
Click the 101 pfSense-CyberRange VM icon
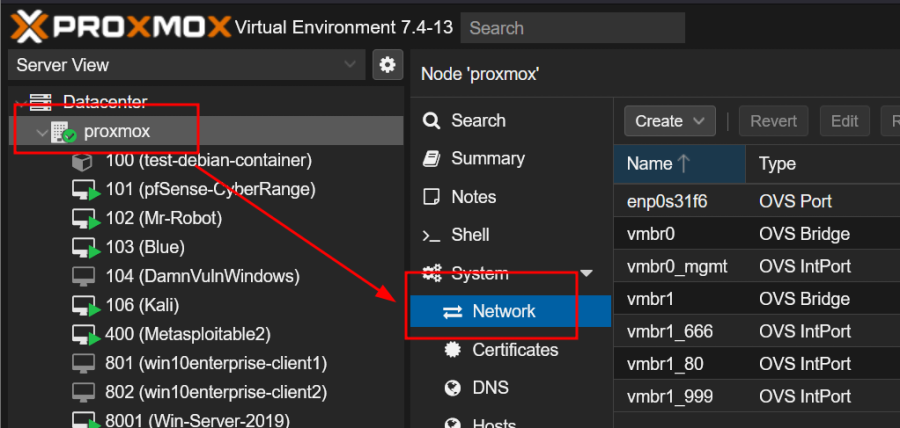(86, 190)
